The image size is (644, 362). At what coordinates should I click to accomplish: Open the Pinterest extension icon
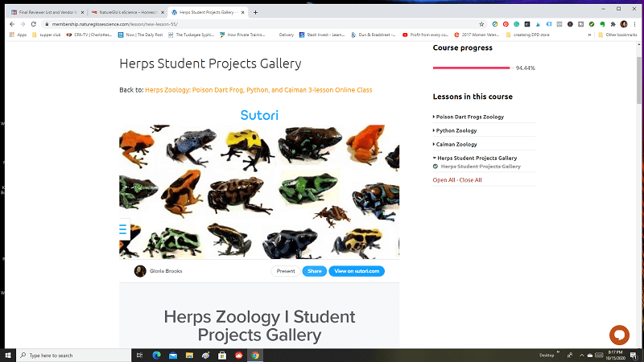[x=506, y=24]
